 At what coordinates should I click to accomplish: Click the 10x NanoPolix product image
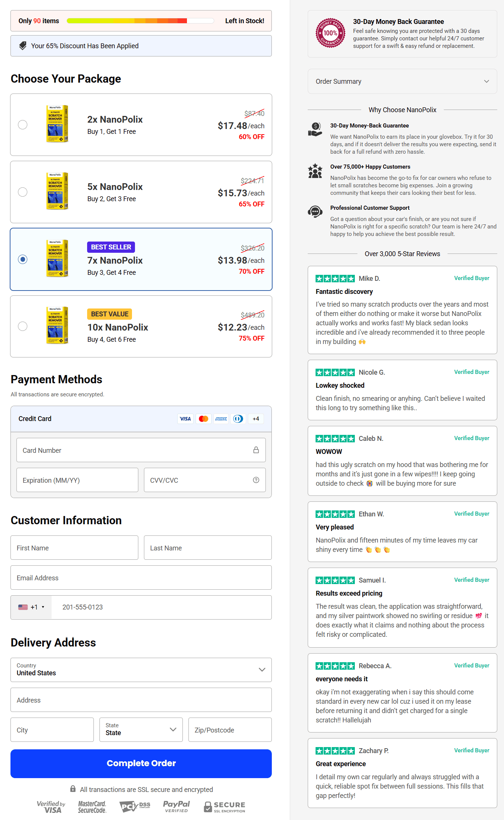(57, 325)
